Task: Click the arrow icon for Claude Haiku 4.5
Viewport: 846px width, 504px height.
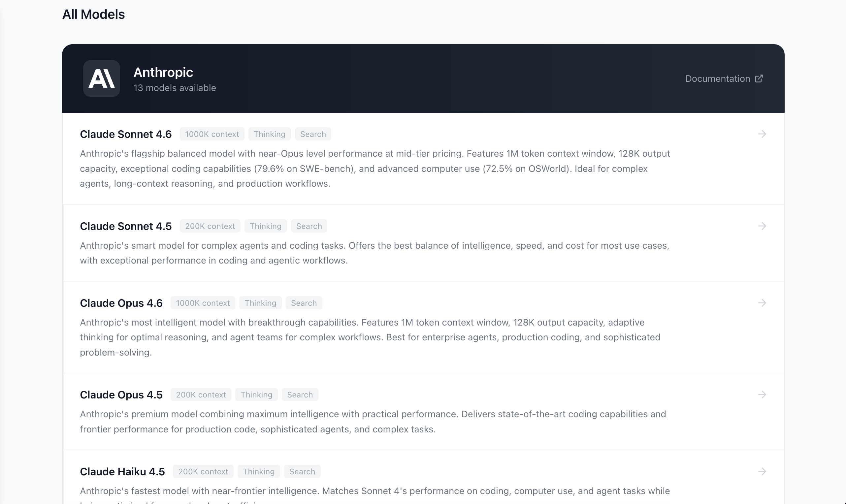Action: (x=762, y=471)
